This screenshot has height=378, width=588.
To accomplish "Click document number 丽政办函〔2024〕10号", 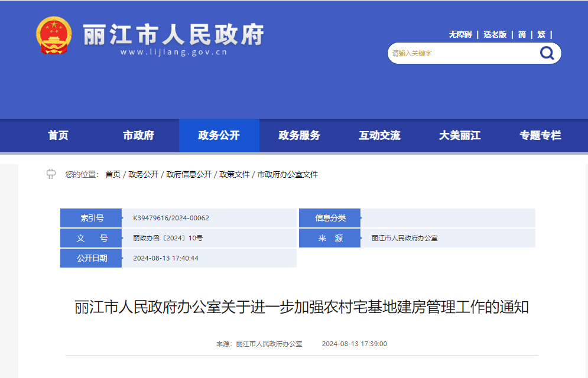I will click(x=168, y=238).
